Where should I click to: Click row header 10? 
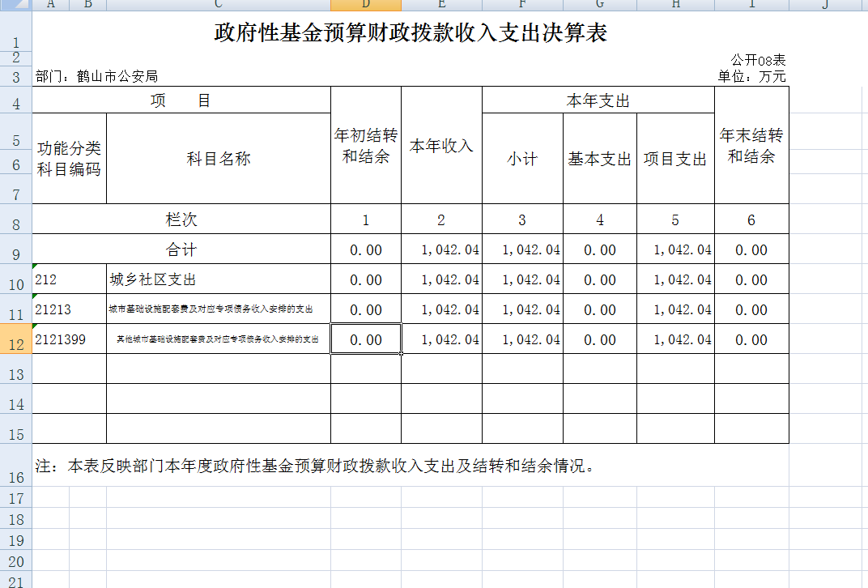point(16,279)
